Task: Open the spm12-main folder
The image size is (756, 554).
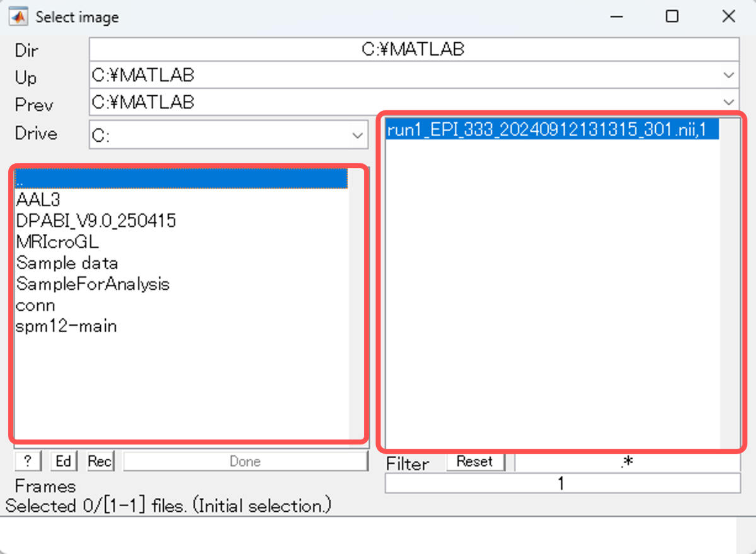Action: pos(66,326)
